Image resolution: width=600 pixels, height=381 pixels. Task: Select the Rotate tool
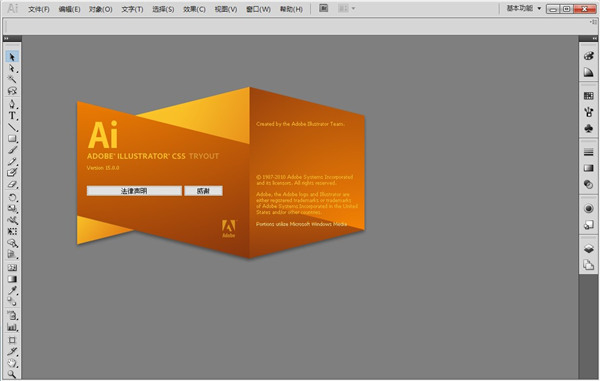12,197
